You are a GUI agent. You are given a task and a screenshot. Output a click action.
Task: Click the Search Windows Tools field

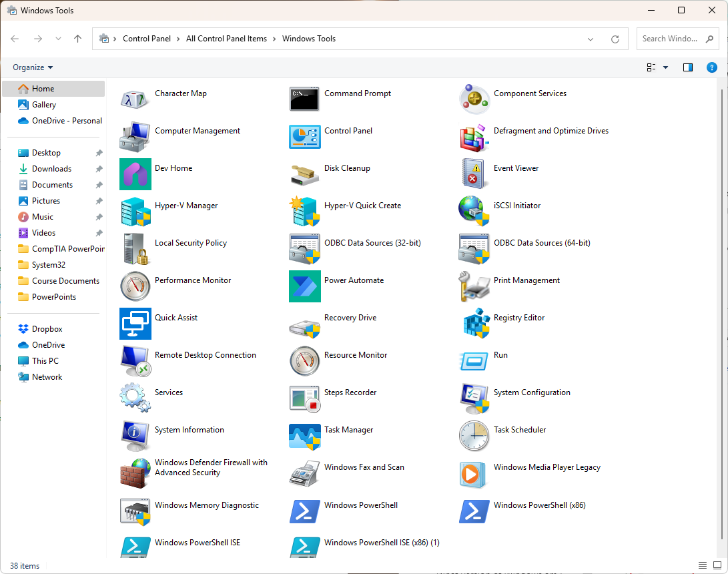tap(670, 39)
